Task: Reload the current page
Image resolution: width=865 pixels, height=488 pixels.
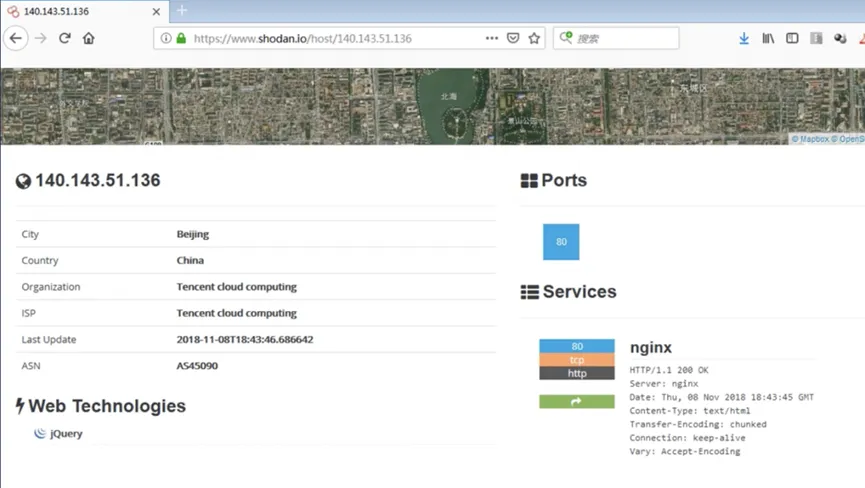Action: click(x=65, y=38)
